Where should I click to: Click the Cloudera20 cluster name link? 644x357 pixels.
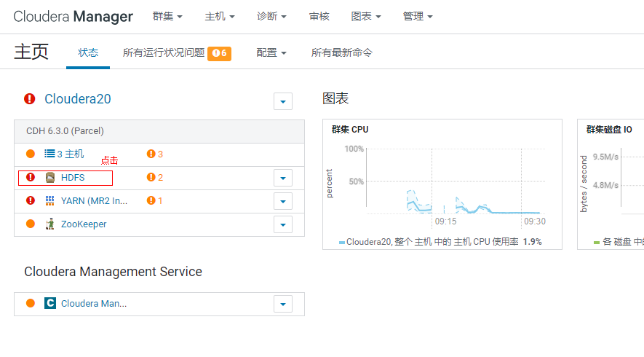pos(78,99)
